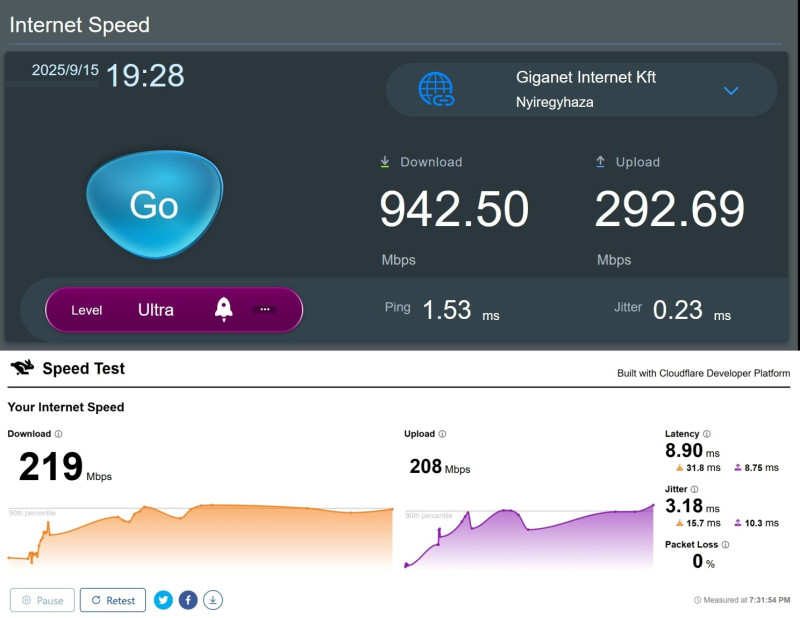This screenshot has width=800, height=618.
Task: Click the 15.7 ms download jitter
Action: coord(698,523)
